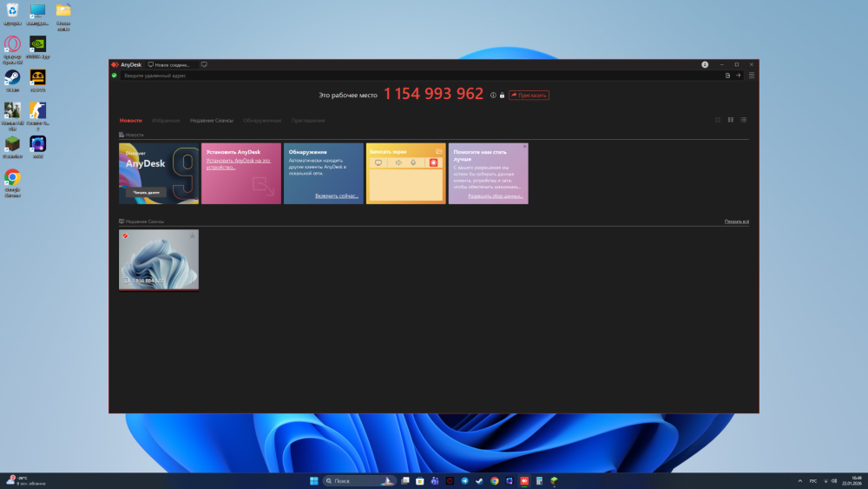868x489 pixels.
Task: Click the 'Пригласить' invite button
Action: 529,96
